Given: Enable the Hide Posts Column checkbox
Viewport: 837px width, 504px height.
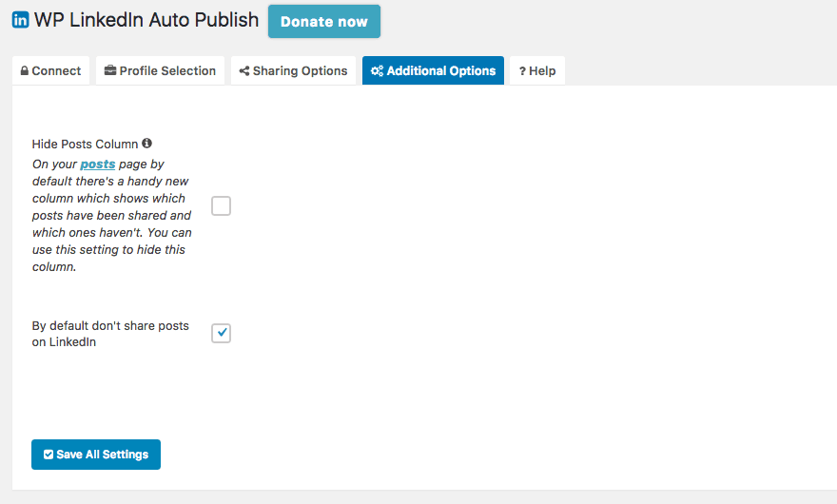Looking at the screenshot, I should [x=221, y=206].
